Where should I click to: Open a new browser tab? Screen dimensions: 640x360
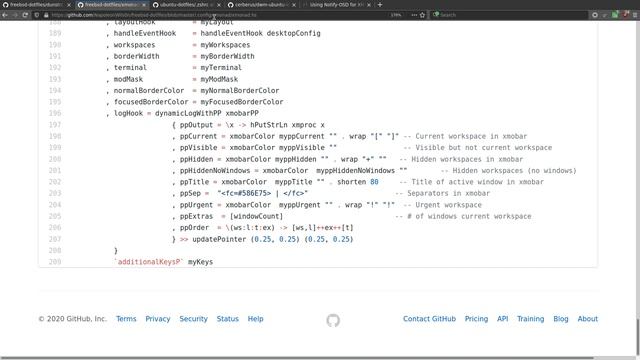[380, 4]
